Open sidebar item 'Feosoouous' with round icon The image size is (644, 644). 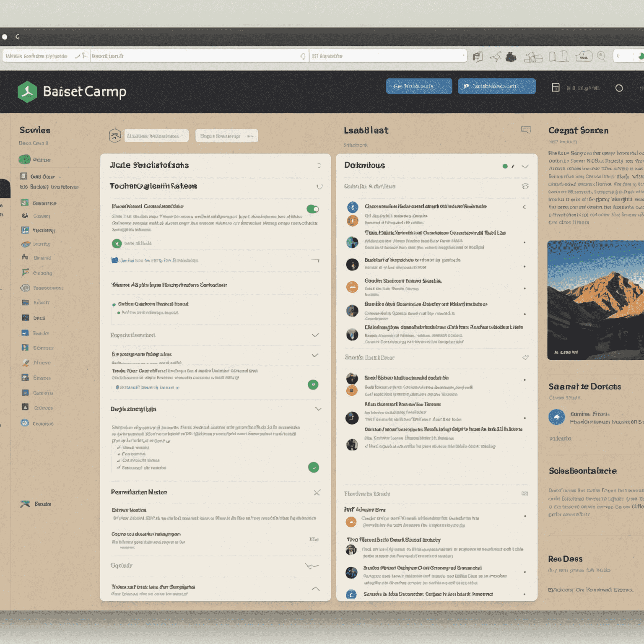tap(42, 288)
